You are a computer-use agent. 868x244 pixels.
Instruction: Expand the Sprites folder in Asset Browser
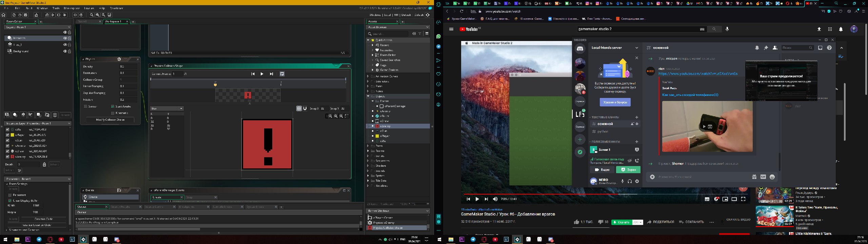click(x=368, y=176)
